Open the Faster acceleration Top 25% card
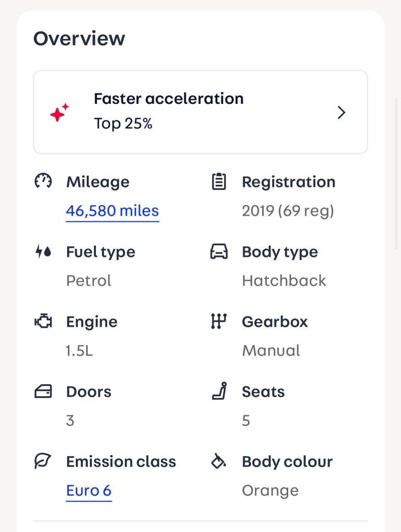 200,112
